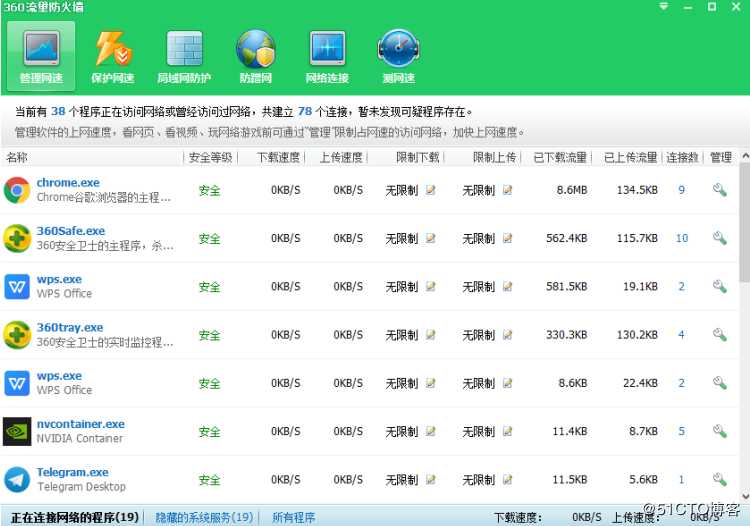
Task: Switch to 隐藏的系统服务(19) tab
Action: coord(204,517)
